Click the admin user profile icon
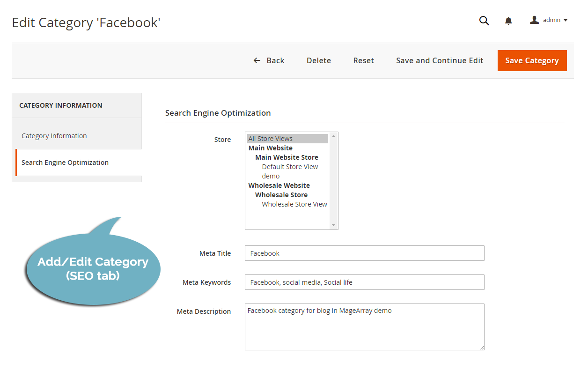Viewport: 588px width, 385px height. 534,20
